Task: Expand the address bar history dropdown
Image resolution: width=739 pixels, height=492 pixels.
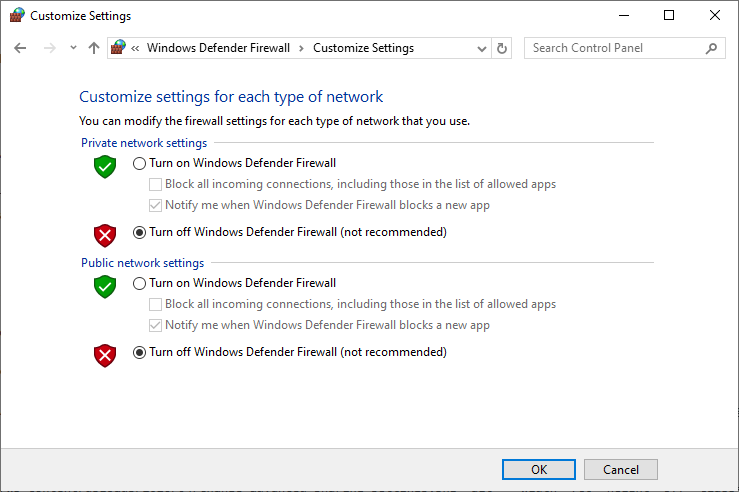Action: point(482,48)
